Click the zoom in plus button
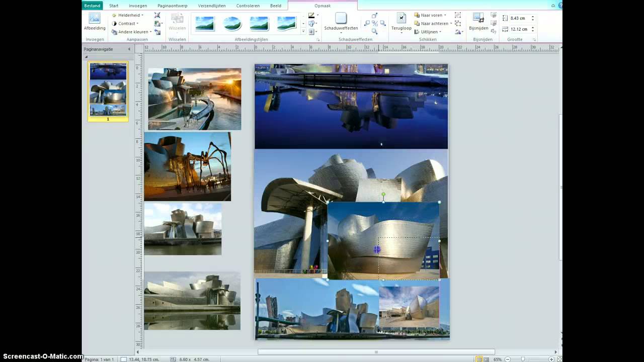 [551, 359]
